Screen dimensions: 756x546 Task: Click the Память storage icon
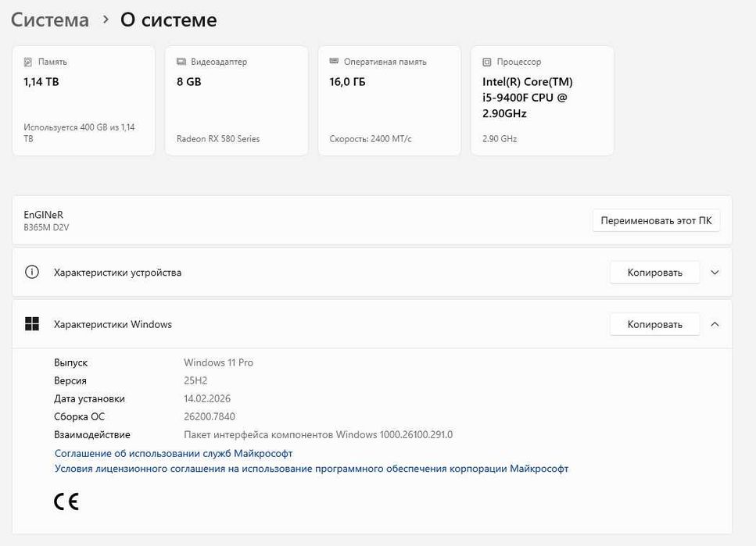point(28,62)
